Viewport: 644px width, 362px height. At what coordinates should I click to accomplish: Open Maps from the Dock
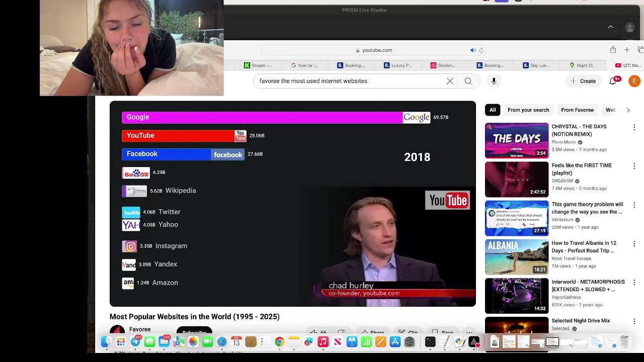tap(179, 342)
